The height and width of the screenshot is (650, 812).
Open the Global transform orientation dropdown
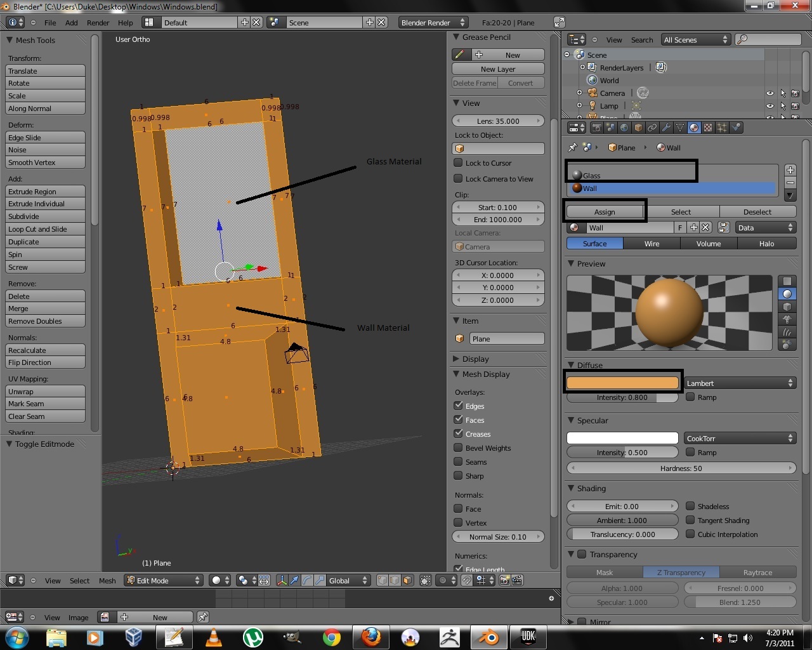coord(348,580)
